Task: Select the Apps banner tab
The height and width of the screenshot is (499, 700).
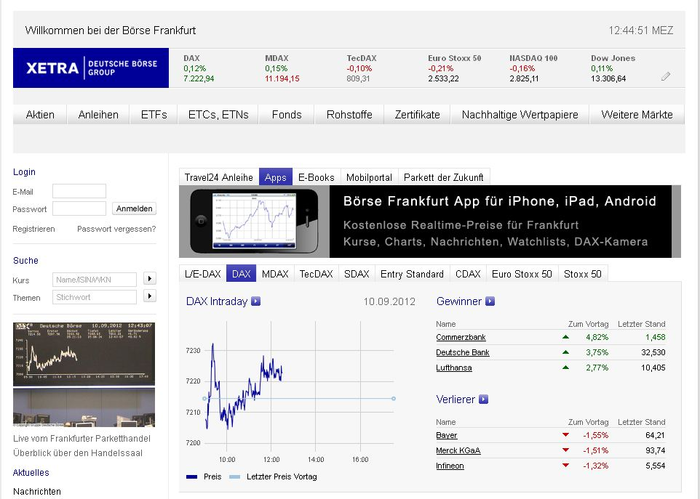Action: pyautogui.click(x=275, y=177)
